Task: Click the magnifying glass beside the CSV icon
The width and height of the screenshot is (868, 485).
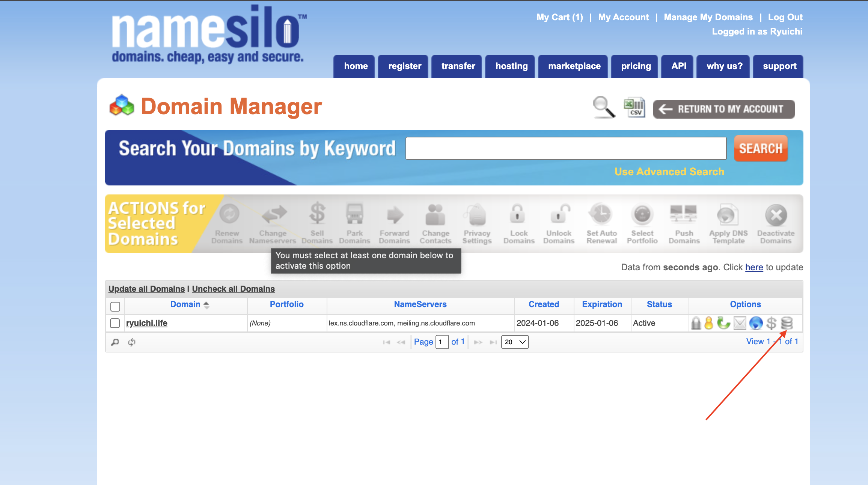Action: (x=604, y=107)
